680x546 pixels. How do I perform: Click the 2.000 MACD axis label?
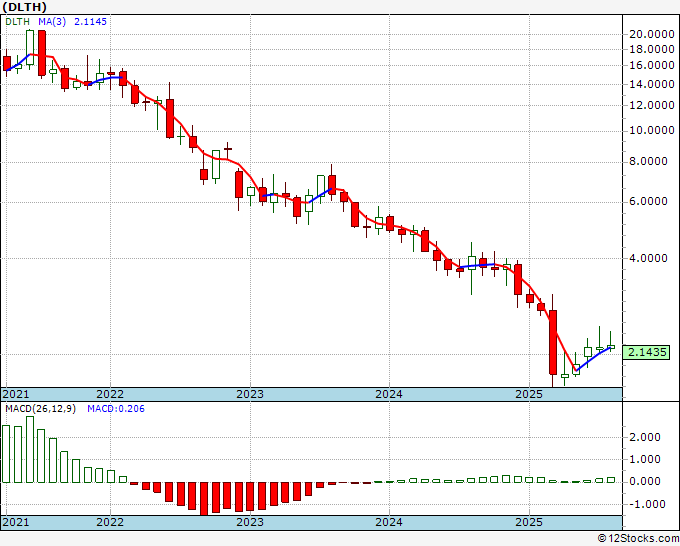647,437
